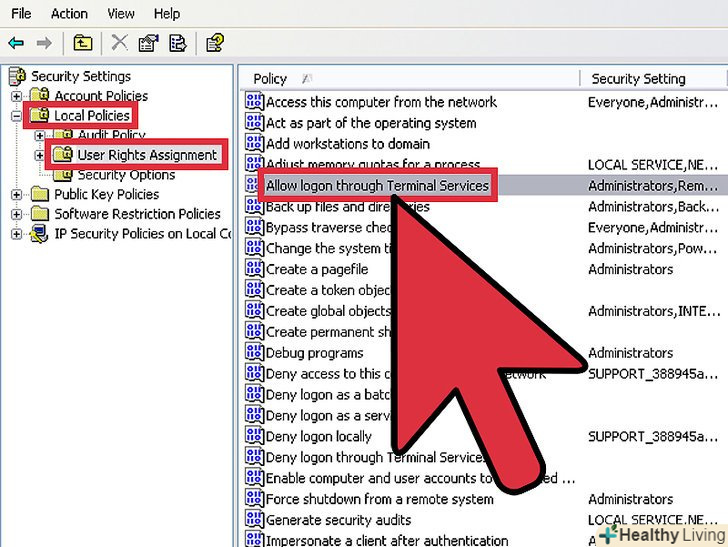Open the File menu

(x=21, y=13)
